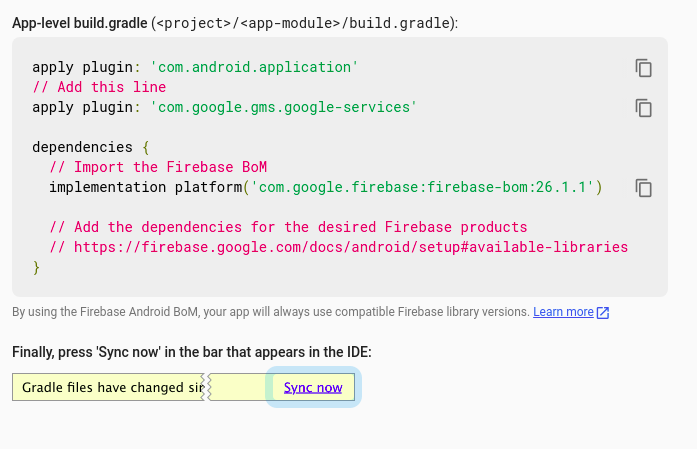The width and height of the screenshot is (697, 449).
Task: Click the 'com.google.gms.google-services' string
Action: [x=283, y=107]
